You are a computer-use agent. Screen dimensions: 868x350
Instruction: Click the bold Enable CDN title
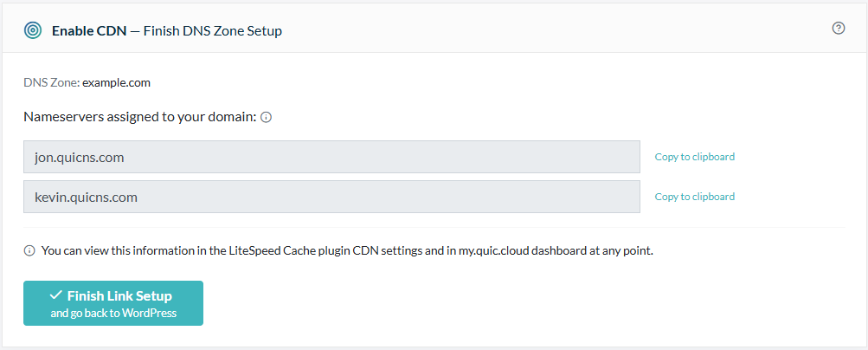coord(89,31)
